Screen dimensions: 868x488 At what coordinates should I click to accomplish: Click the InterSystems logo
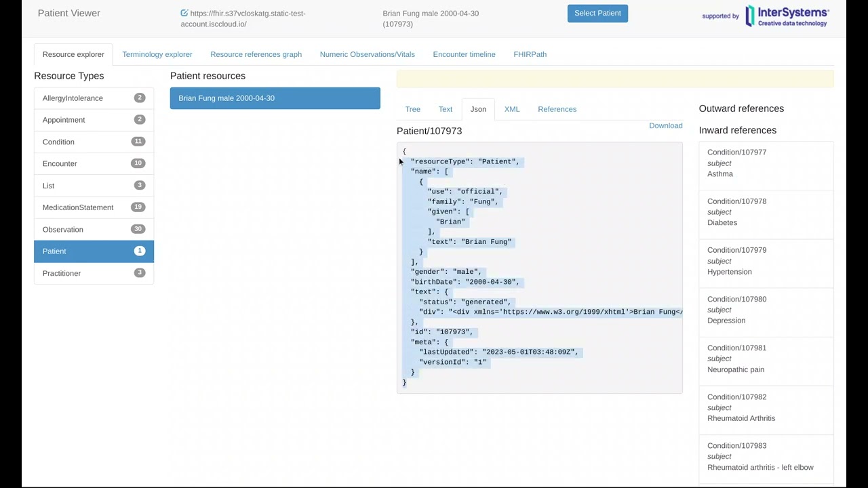[x=787, y=16]
